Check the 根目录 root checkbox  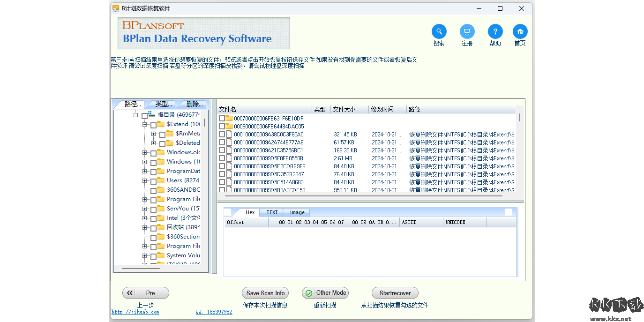click(x=144, y=116)
